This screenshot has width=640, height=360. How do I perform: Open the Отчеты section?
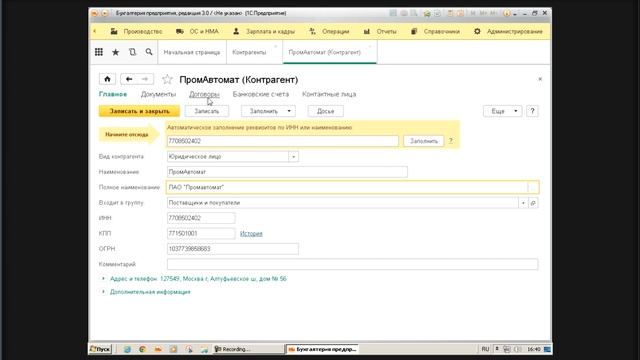[380, 31]
